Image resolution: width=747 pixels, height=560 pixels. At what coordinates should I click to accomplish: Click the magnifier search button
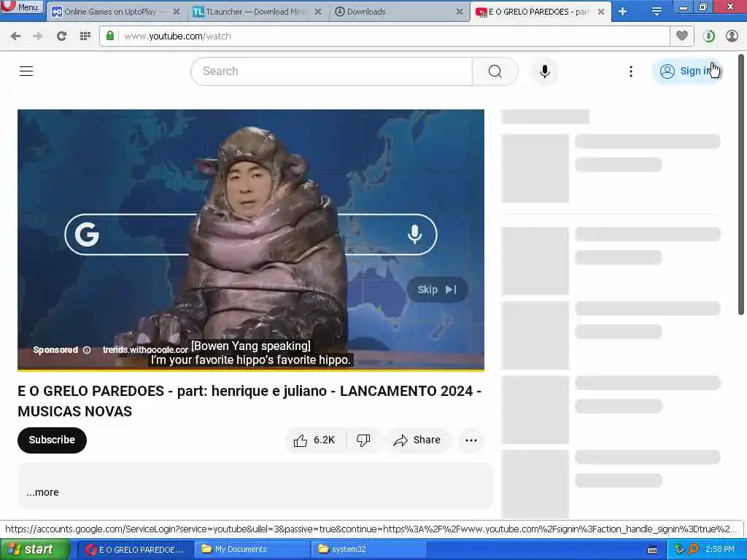click(x=495, y=71)
